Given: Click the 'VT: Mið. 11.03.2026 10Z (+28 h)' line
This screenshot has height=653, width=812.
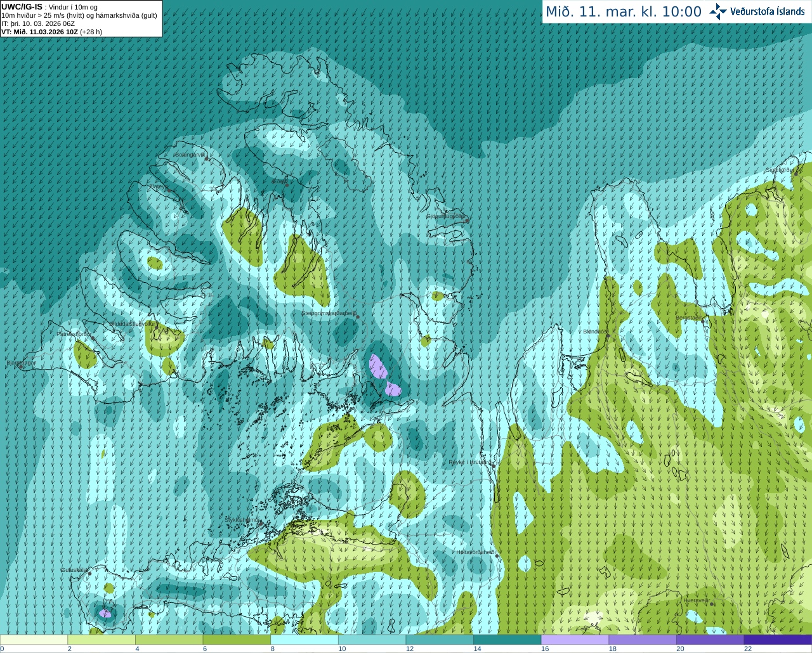Looking at the screenshot, I should point(51,32).
